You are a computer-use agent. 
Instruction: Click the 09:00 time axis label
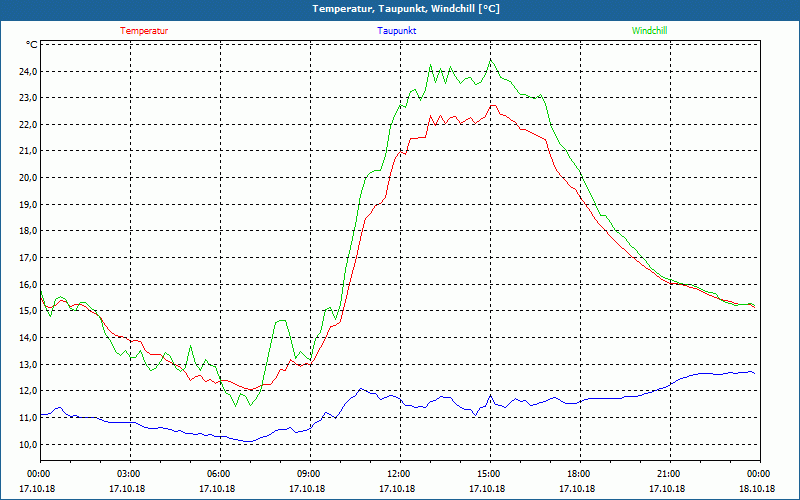coord(310,474)
